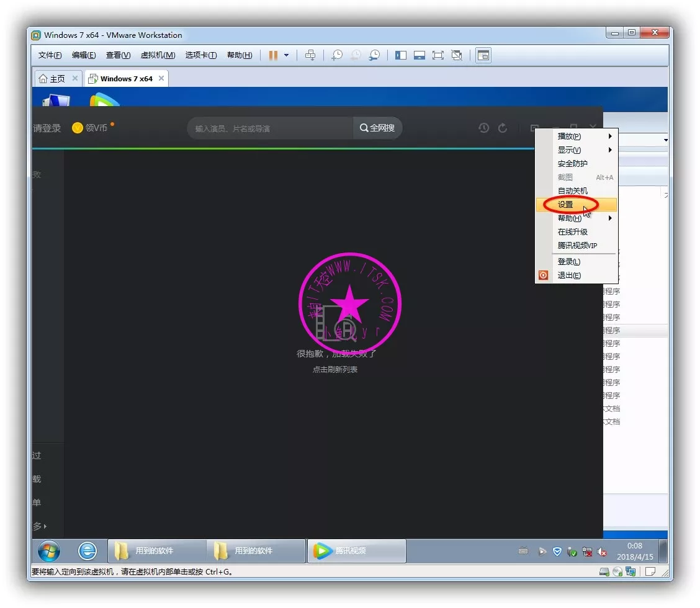Click the send Ctrl+Alt+Del toolbar icon

tap(310, 55)
